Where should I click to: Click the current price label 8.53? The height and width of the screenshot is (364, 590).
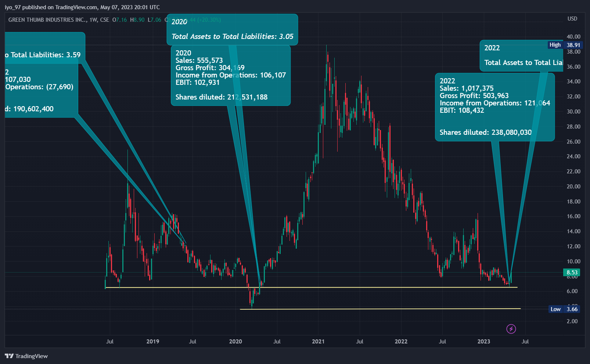(x=572, y=273)
